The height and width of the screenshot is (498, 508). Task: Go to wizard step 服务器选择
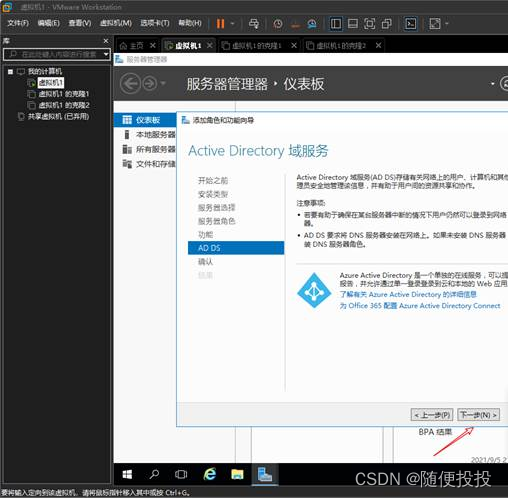coord(216,208)
